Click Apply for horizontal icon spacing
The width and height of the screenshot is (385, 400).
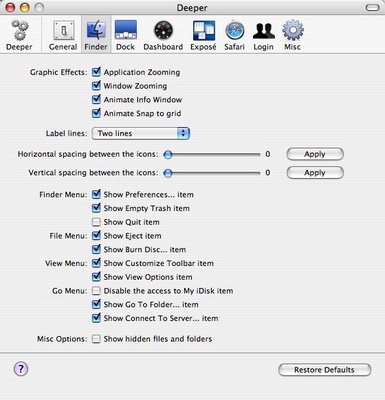pos(315,154)
